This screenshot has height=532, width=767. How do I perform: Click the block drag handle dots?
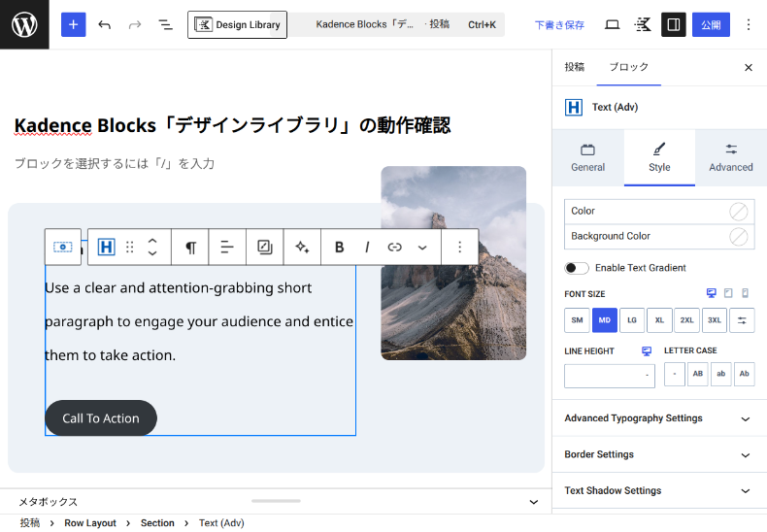[130, 247]
